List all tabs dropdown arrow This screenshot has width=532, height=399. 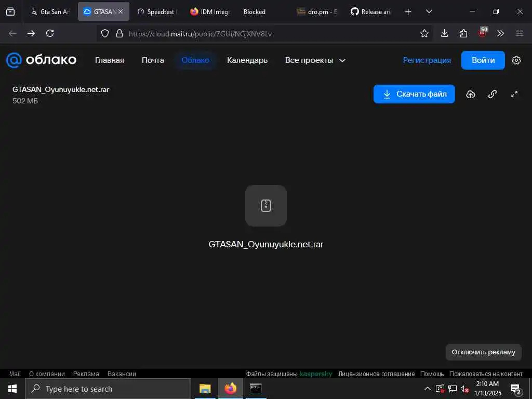[x=429, y=11]
